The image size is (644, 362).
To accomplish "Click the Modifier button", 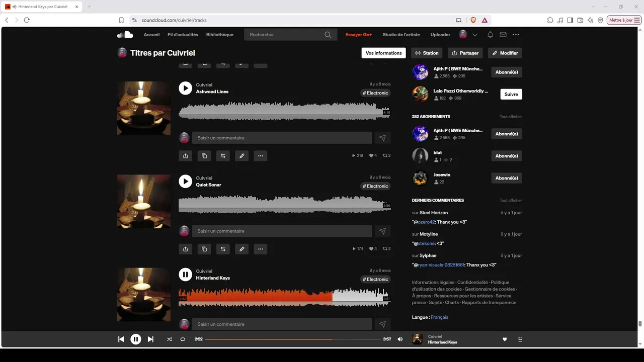I will coord(505,53).
